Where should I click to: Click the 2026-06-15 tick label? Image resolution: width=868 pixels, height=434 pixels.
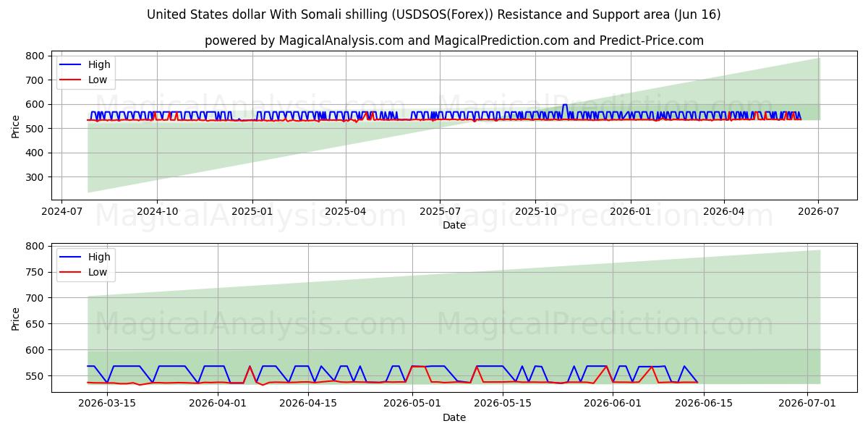tap(705, 404)
